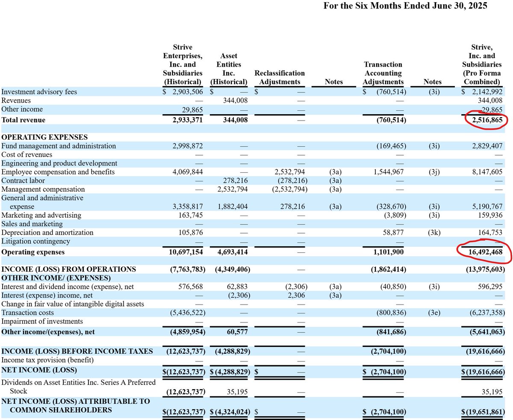Screen dimensions: 513x420
Task: Click the title "For the Six Months Ended June 30, 2025"
Action: pyautogui.click(x=405, y=6)
